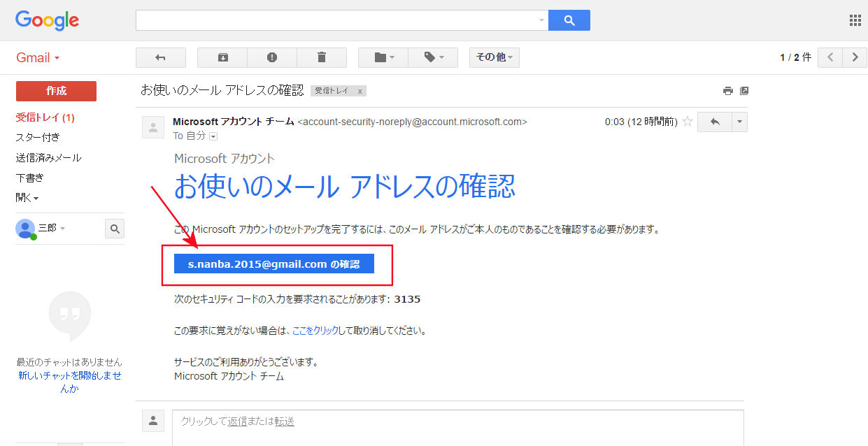The width and height of the screenshot is (868, 446).
Task: Open the Google apps grid
Action: (x=855, y=20)
